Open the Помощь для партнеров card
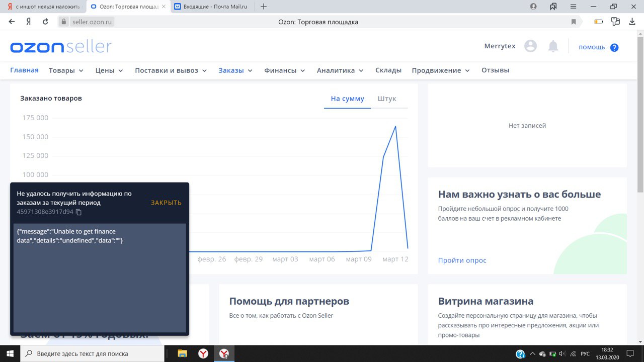The width and height of the screenshot is (644, 362). point(318,315)
